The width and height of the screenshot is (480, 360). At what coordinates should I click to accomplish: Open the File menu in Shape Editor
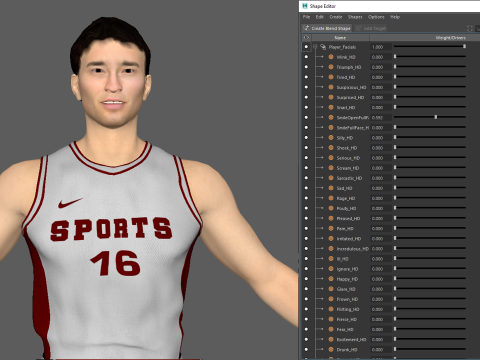[306, 17]
